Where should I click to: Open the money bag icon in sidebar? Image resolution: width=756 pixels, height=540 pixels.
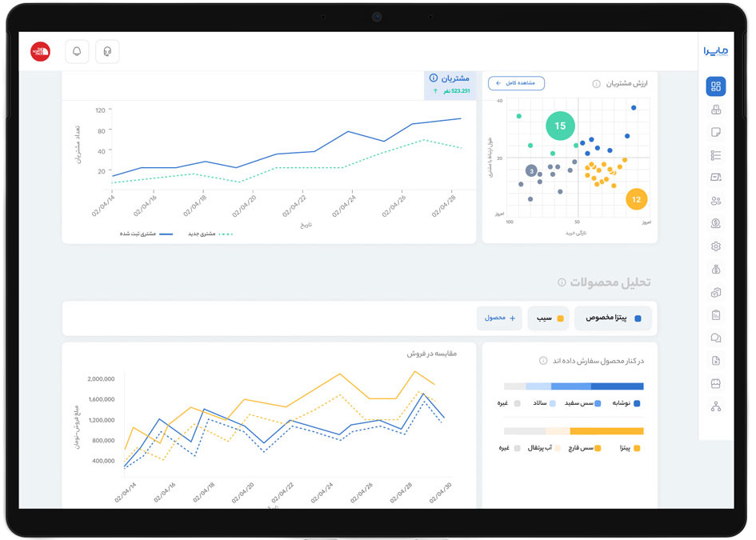click(715, 270)
